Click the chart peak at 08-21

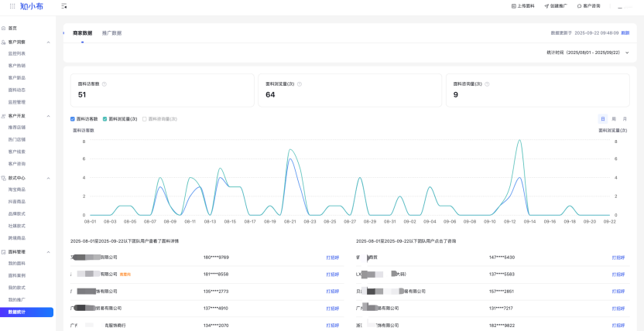pos(290,150)
